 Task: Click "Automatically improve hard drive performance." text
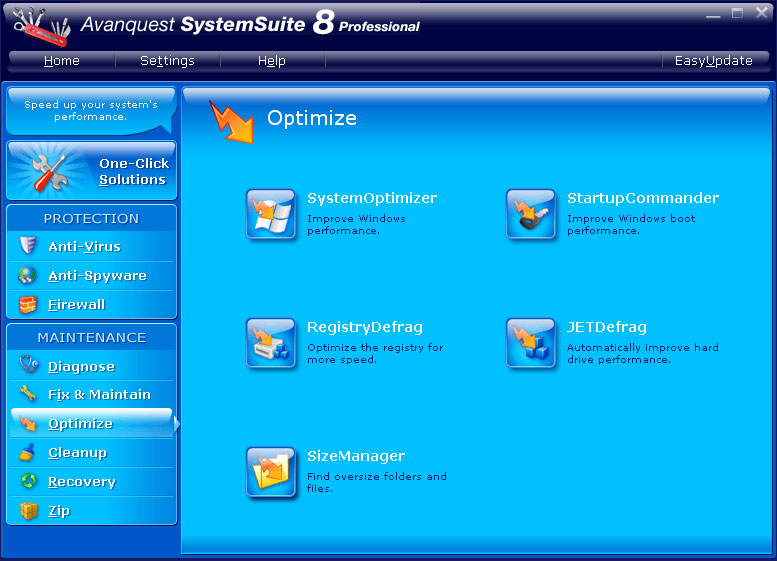tap(643, 353)
